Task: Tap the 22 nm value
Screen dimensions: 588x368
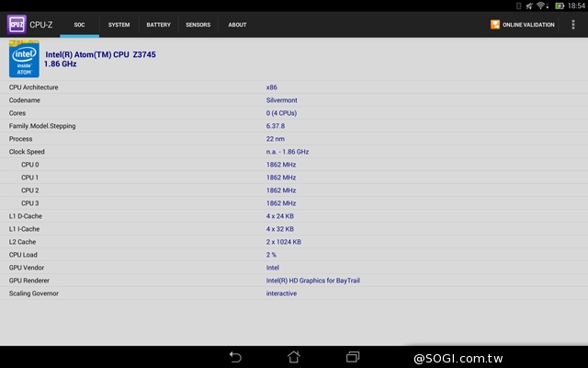Action: coord(276,139)
